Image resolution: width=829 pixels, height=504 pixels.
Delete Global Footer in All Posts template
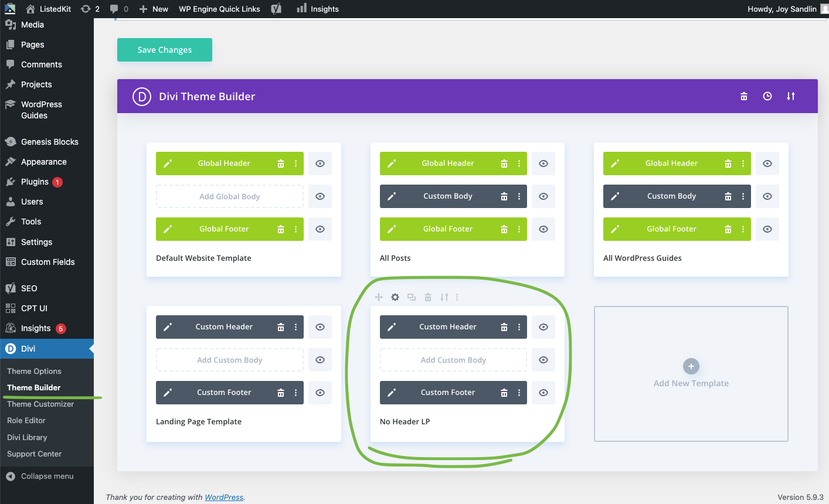pos(504,229)
